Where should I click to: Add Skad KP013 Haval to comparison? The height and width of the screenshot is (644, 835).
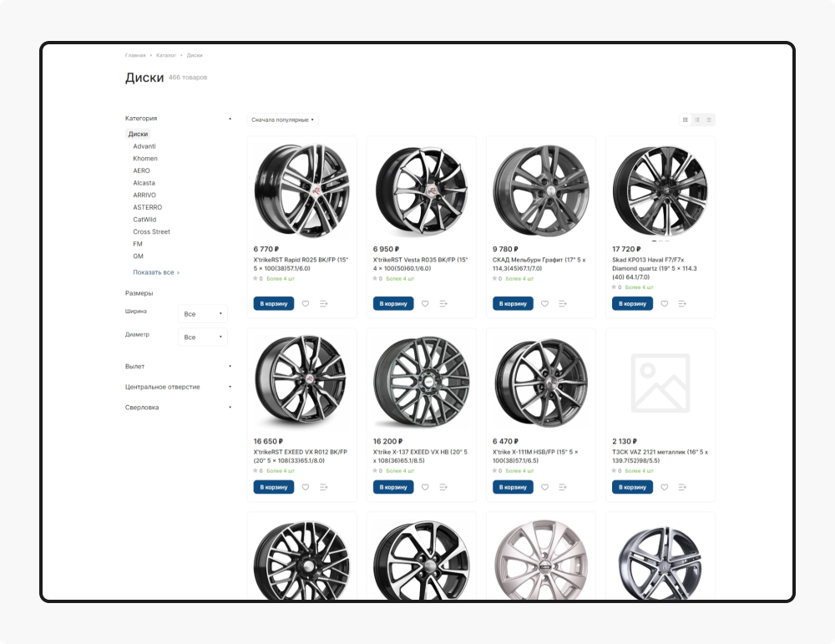click(x=682, y=303)
